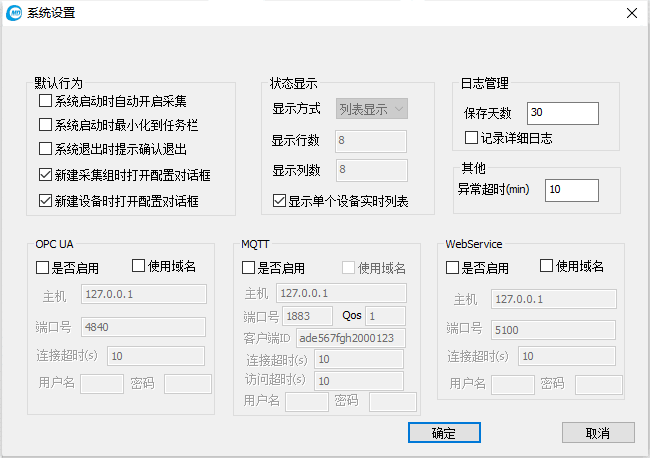The width and height of the screenshot is (650, 458).
Task: Click the 保存天数 input field
Action: click(x=562, y=111)
